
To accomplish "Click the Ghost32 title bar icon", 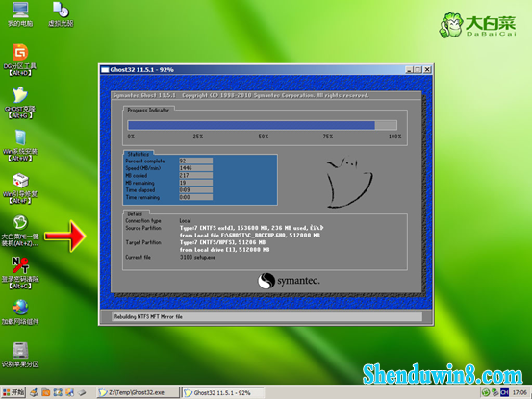I will (105, 70).
